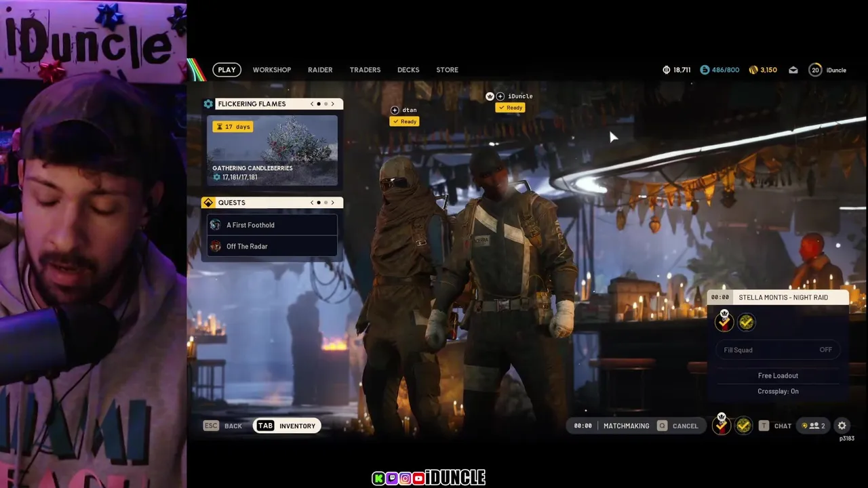
Task: Go to the TRADERS tab
Action: click(x=365, y=70)
